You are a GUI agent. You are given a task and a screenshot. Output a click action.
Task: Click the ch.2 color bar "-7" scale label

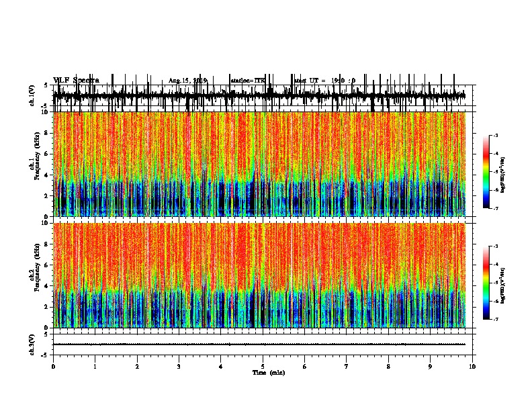[495, 319]
